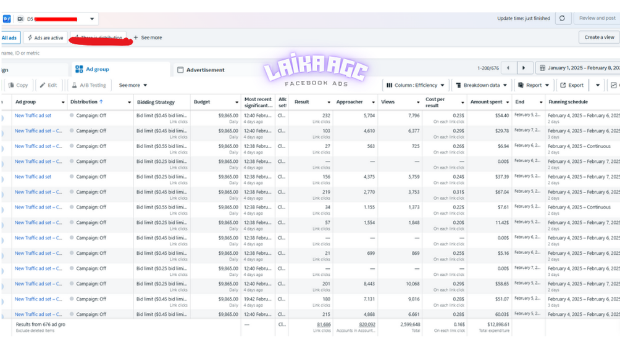The image size is (620, 364).
Task: Open the account selector dropdown arrow
Action: pos(92,19)
